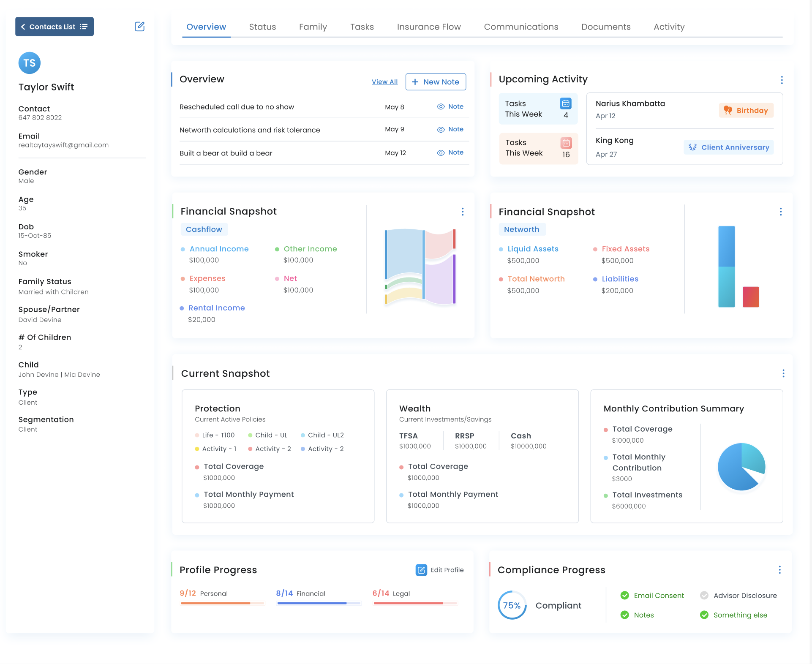The image size is (812, 664).
Task: Click the edit contact pencil icon in sidebar
Action: pos(139,27)
